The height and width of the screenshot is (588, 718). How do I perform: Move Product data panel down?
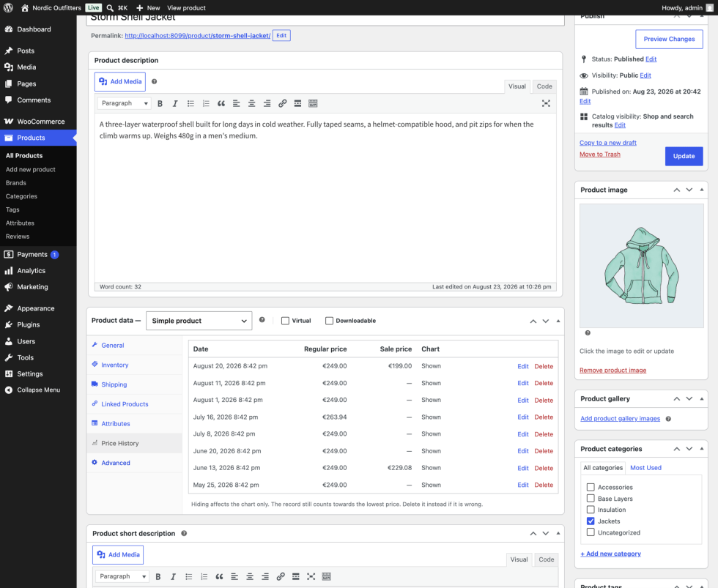(545, 321)
